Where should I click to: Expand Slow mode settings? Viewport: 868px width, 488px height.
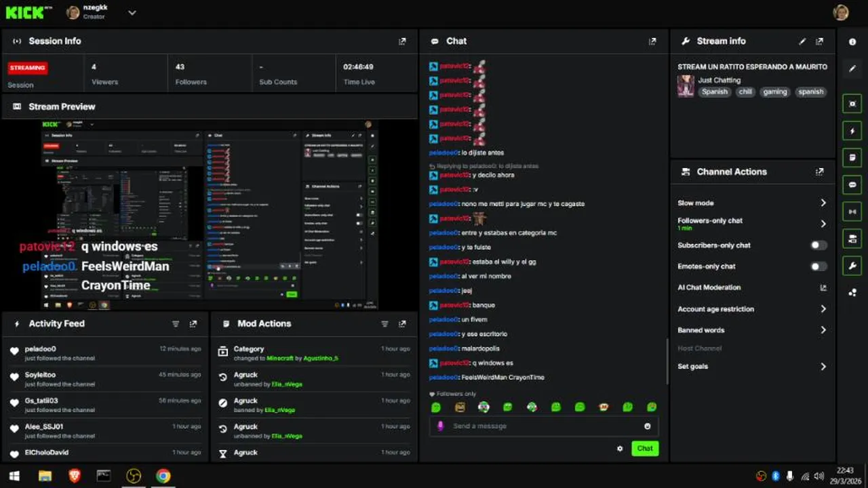pos(823,203)
